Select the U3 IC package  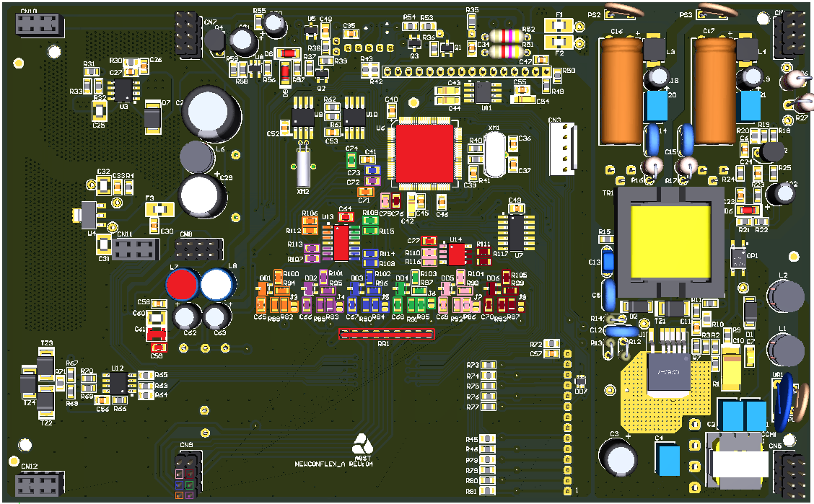tap(125, 89)
